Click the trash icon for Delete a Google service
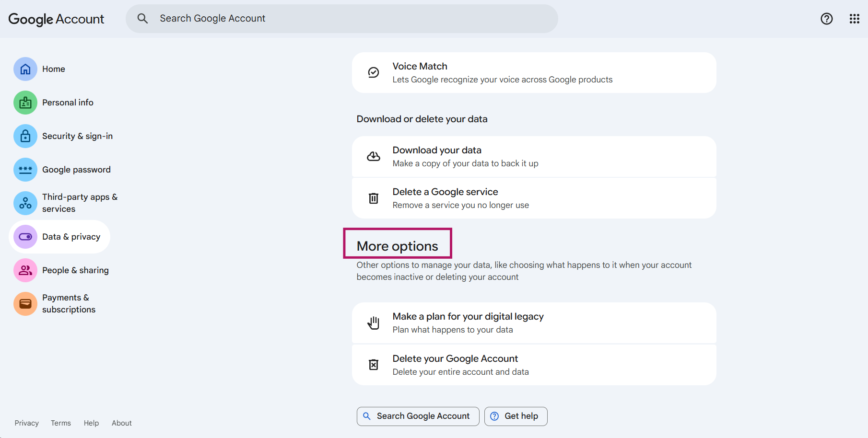This screenshot has height=438, width=868. click(x=374, y=198)
